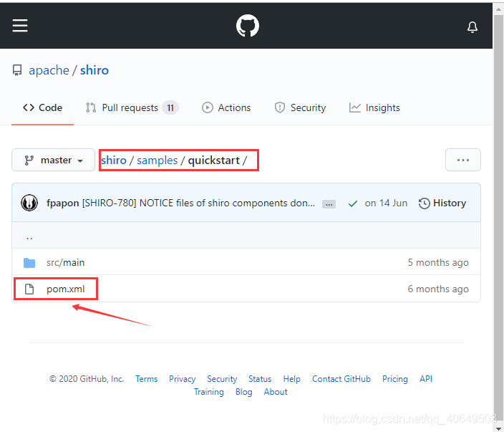This screenshot has width=504, height=432.
Task: Click the file icon for pom.xml
Action: click(x=29, y=289)
